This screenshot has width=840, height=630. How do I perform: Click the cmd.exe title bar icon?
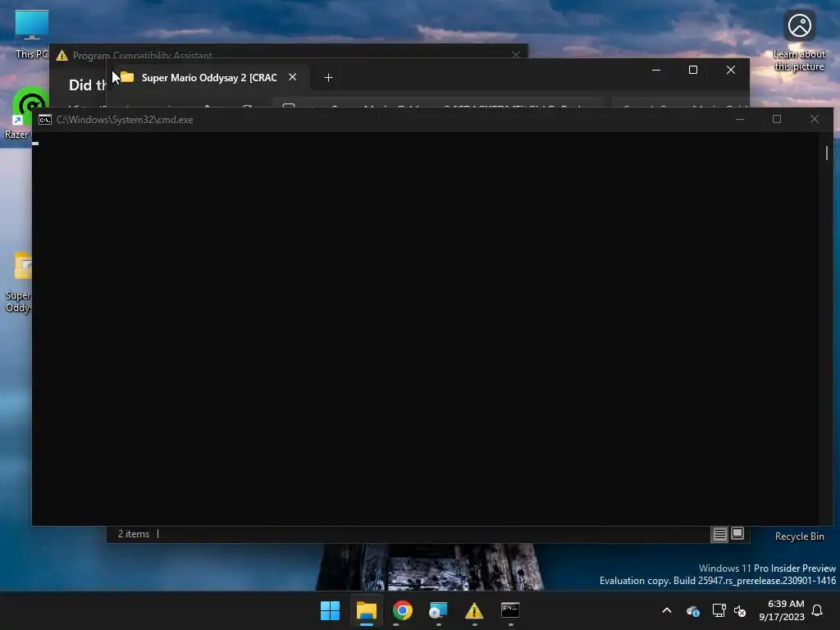pyautogui.click(x=45, y=120)
